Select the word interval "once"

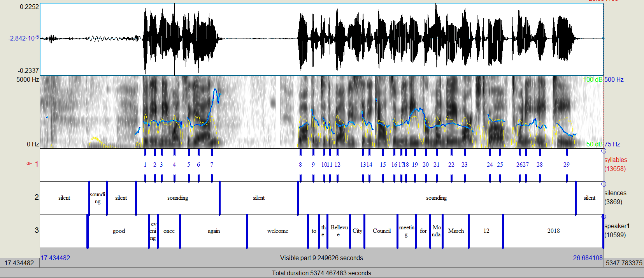pos(169,231)
